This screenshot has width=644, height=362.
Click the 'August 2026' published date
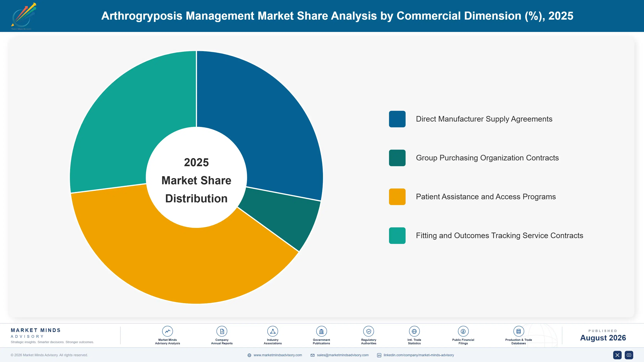(x=603, y=338)
